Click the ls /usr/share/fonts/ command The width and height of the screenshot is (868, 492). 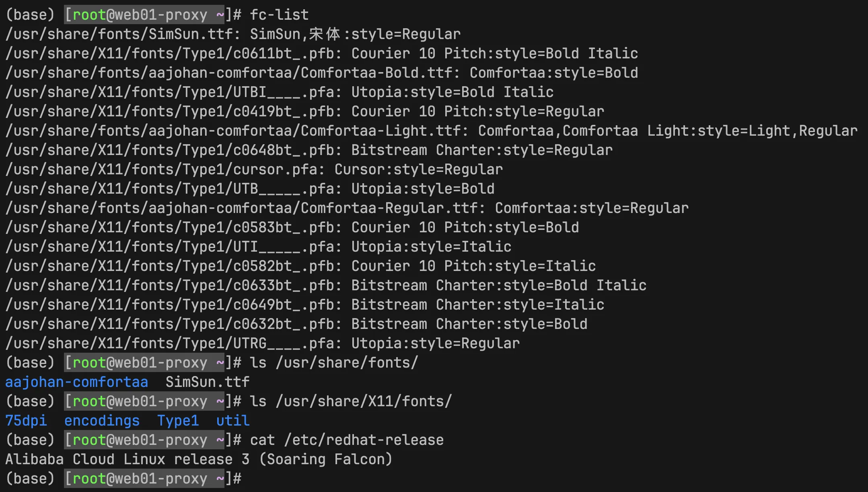click(334, 363)
